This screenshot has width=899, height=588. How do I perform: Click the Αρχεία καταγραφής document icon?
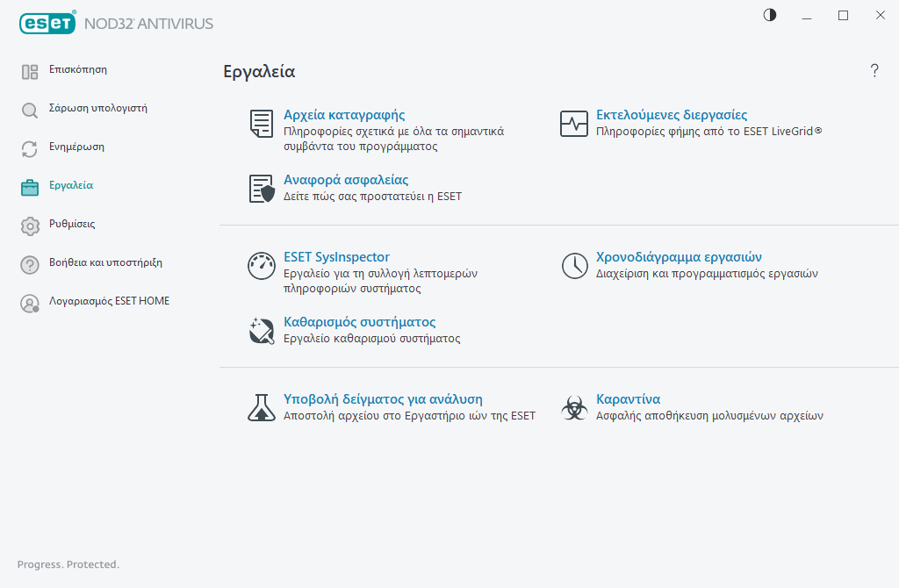point(262,124)
